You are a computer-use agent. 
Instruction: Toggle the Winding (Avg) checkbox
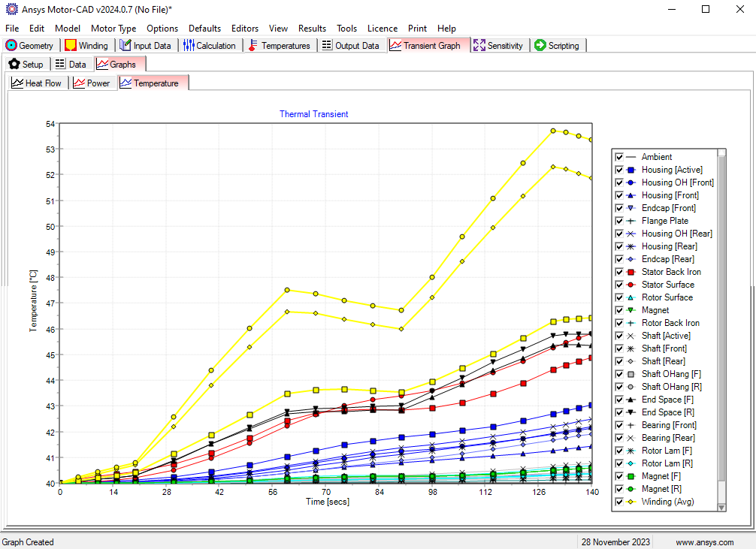(619, 502)
